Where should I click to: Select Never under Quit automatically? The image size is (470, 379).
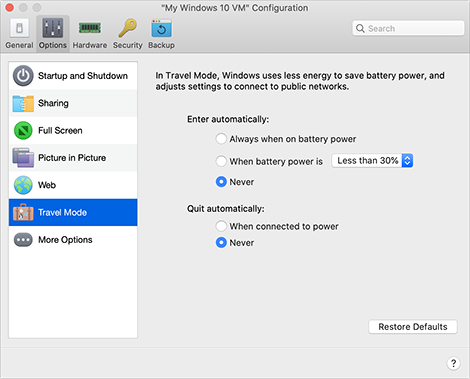(221, 243)
